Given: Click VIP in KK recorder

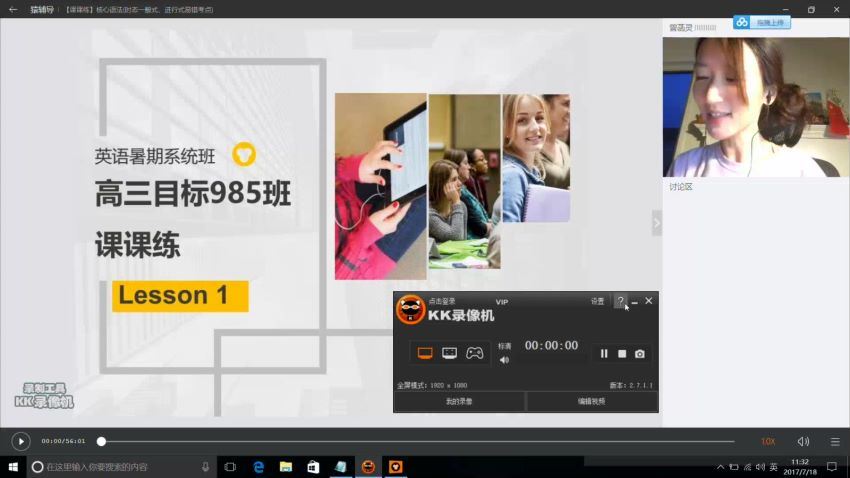Looking at the screenshot, I should pyautogui.click(x=502, y=302).
